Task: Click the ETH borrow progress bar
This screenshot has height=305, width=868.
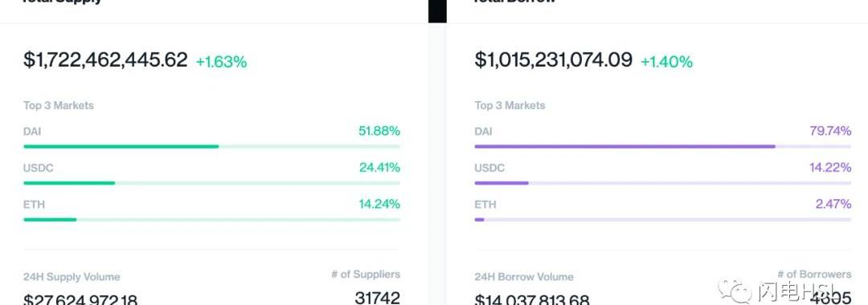Action: 662,219
